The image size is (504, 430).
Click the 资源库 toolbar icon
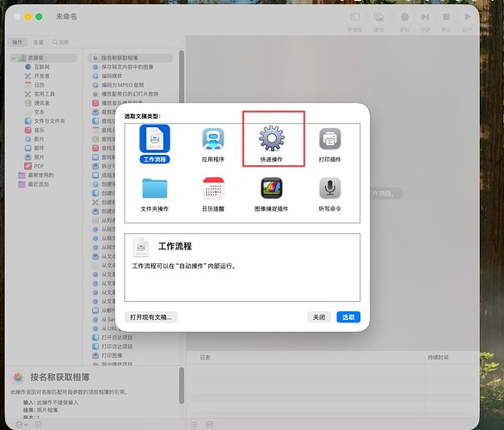click(355, 16)
